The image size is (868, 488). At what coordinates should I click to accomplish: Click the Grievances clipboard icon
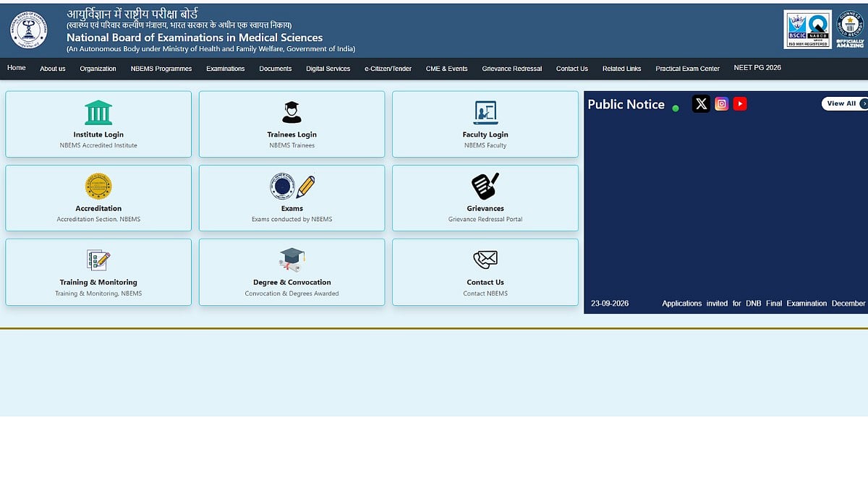[x=485, y=187]
